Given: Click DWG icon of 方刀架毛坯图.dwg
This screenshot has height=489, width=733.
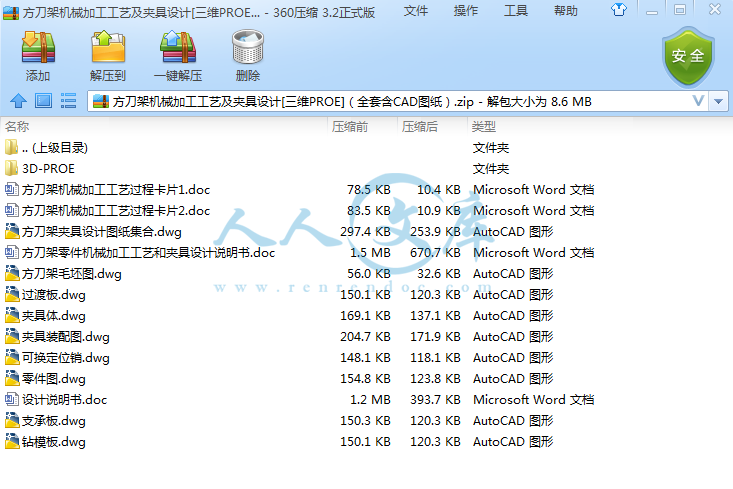Looking at the screenshot, I should [x=12, y=273].
